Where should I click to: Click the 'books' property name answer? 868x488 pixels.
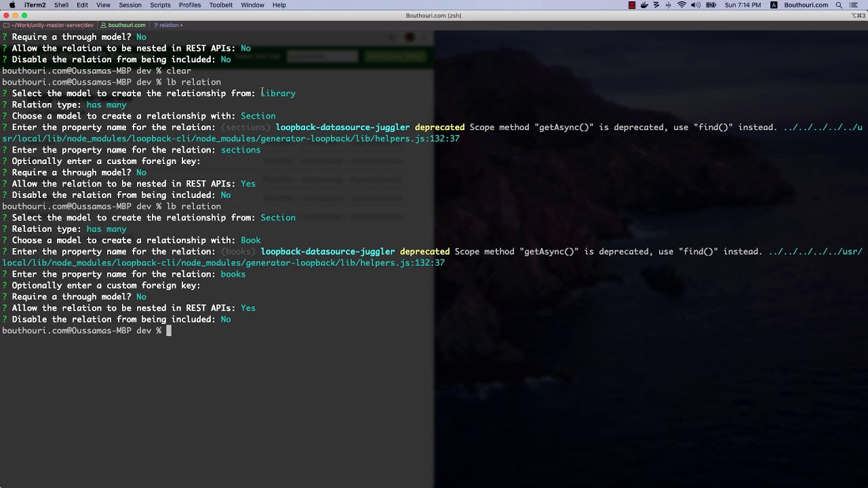[233, 274]
